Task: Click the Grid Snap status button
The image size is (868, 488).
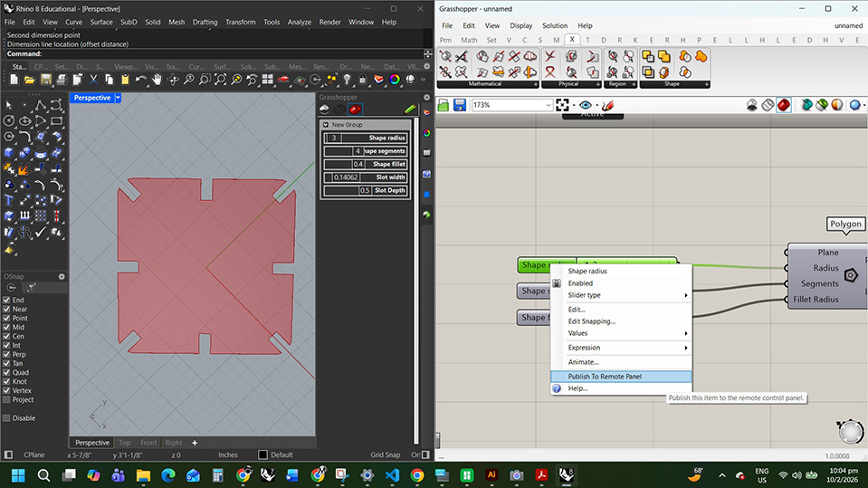Action: coord(385,455)
